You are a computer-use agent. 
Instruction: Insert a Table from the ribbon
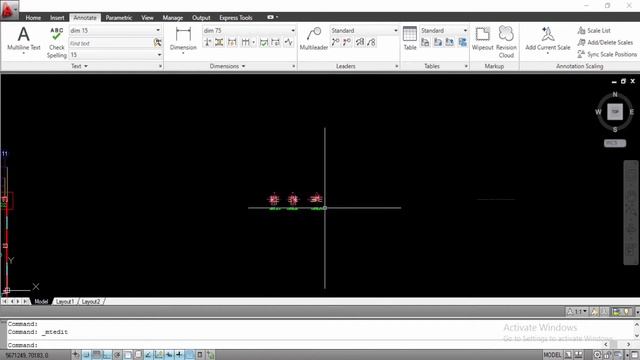click(x=410, y=38)
